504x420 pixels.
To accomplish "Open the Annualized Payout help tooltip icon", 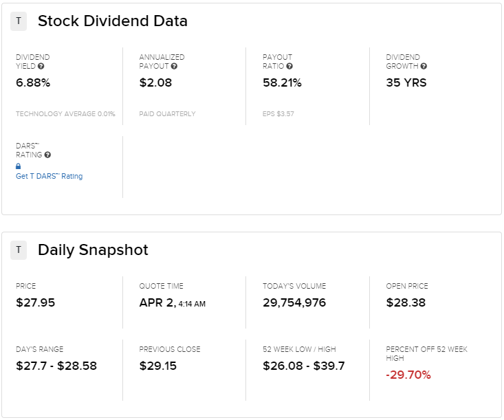I will click(174, 67).
